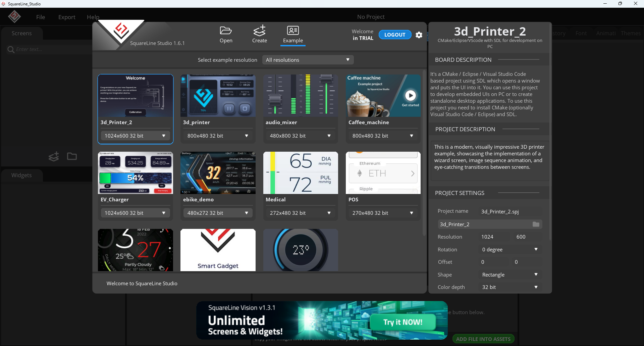Click the play icon on Caffee machine thumbnail
Viewport: 644px width, 346px height.
(x=411, y=96)
